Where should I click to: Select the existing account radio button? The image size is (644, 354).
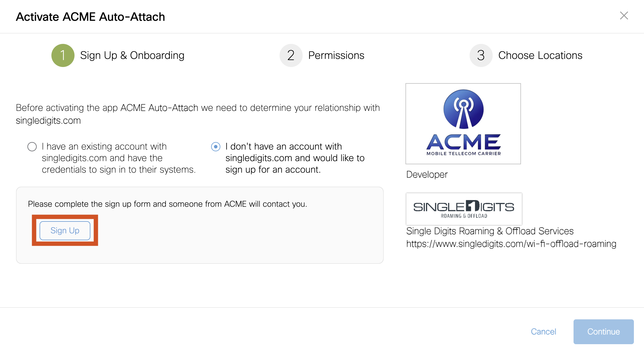(x=32, y=147)
